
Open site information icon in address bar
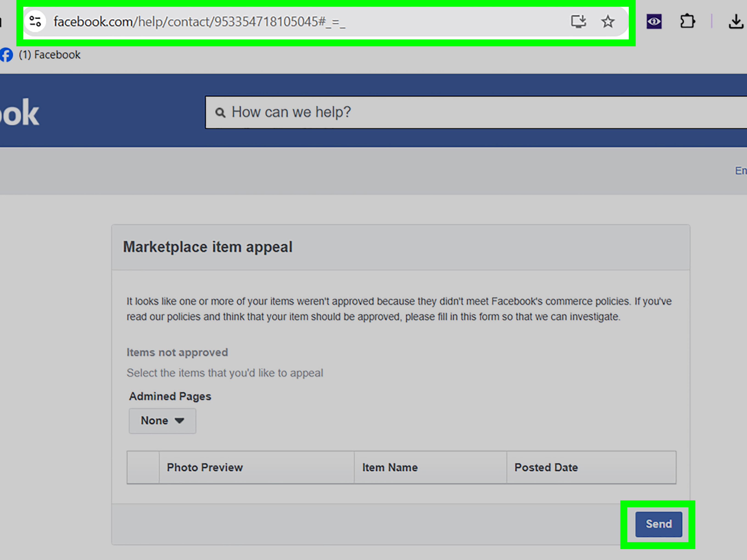click(x=35, y=22)
